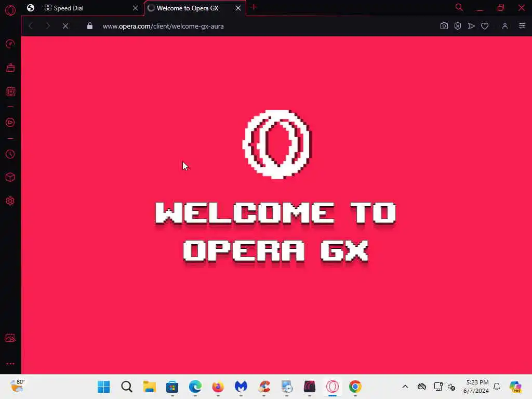Close the Welcome to Opera GX tab
532x399 pixels.
tap(238, 8)
